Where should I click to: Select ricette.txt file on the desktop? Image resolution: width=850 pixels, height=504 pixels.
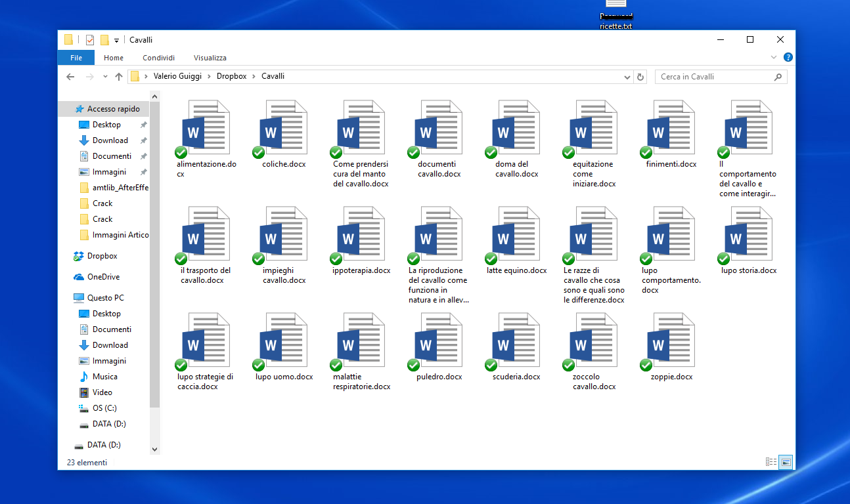click(616, 14)
